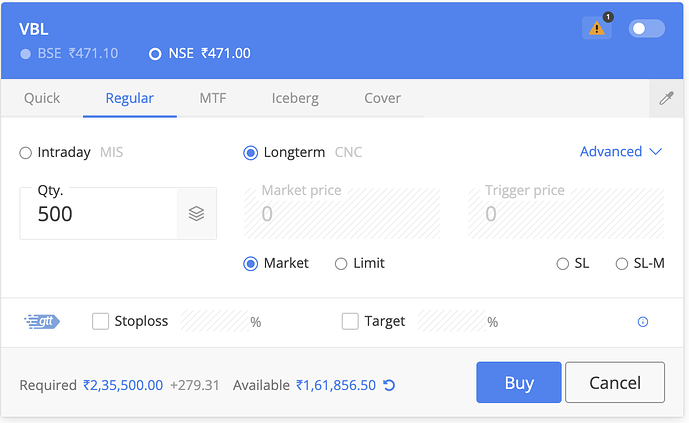The width and height of the screenshot is (689, 423).
Task: Switch to the Quick tab
Action: 42,98
